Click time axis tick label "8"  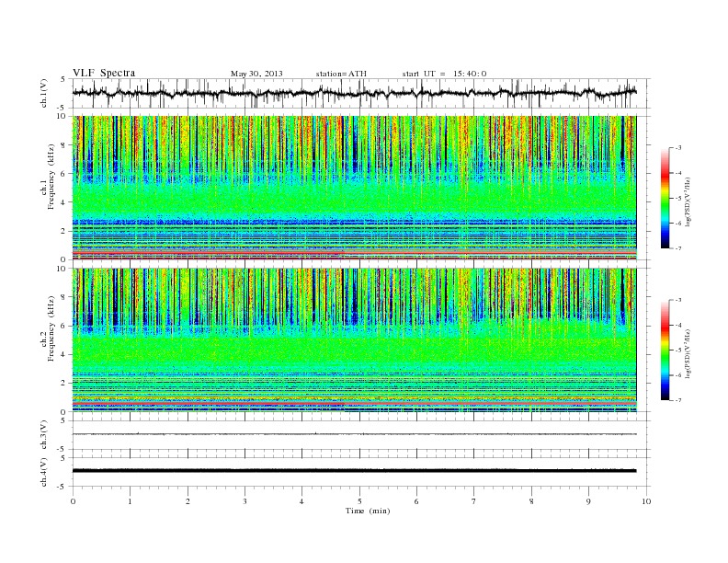coord(531,501)
